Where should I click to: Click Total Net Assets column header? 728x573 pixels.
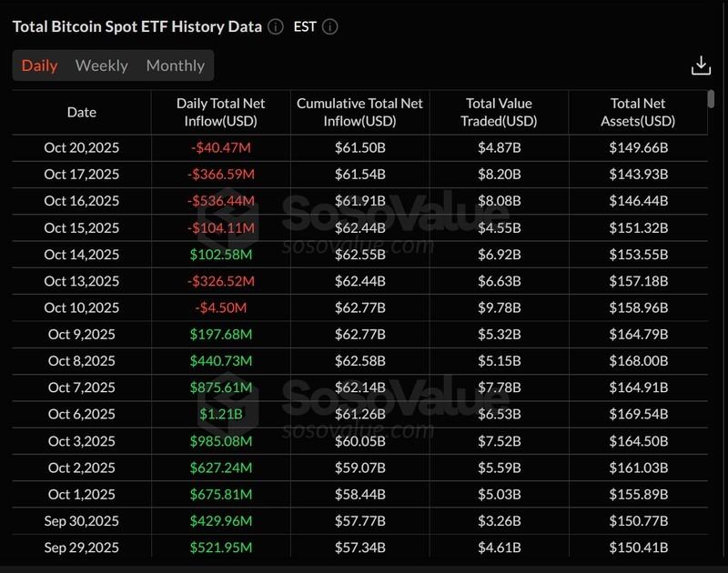click(638, 113)
